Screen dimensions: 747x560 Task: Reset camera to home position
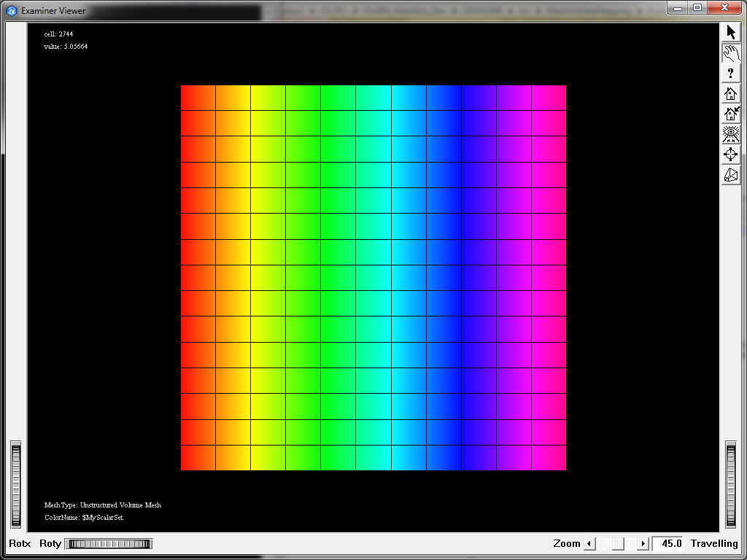[731, 93]
